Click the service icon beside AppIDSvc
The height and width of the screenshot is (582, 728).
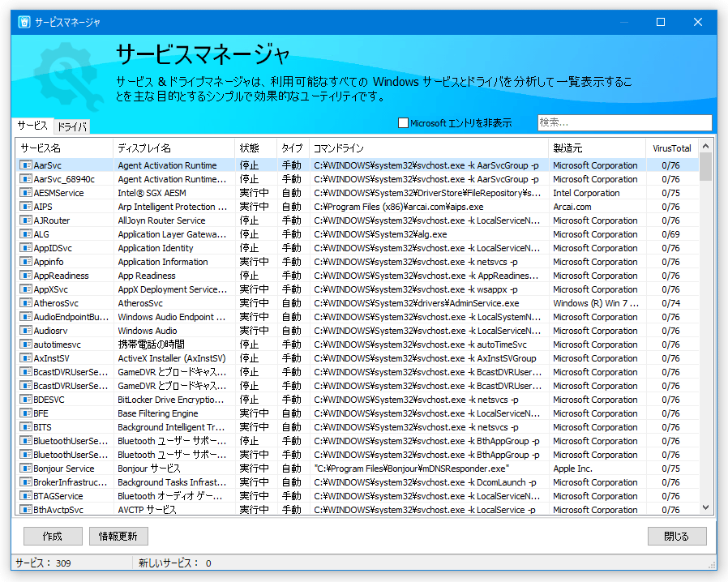click(25, 248)
